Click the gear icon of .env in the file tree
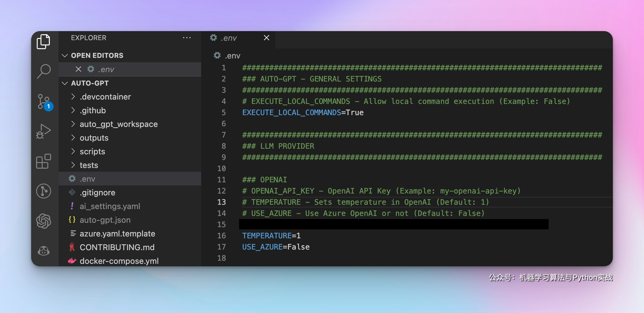 coord(72,179)
